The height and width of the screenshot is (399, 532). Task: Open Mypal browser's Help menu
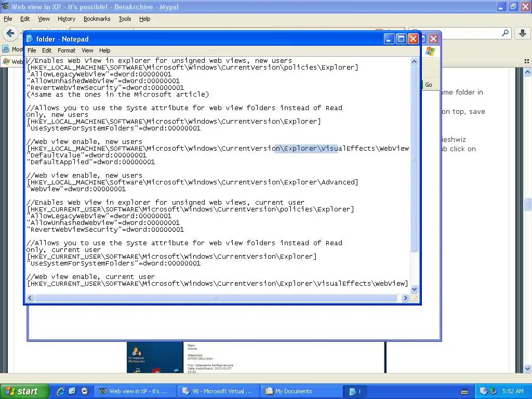pyautogui.click(x=144, y=19)
